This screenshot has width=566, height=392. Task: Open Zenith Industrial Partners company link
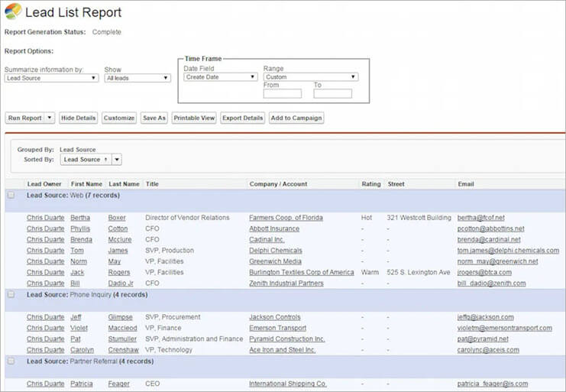tap(286, 283)
